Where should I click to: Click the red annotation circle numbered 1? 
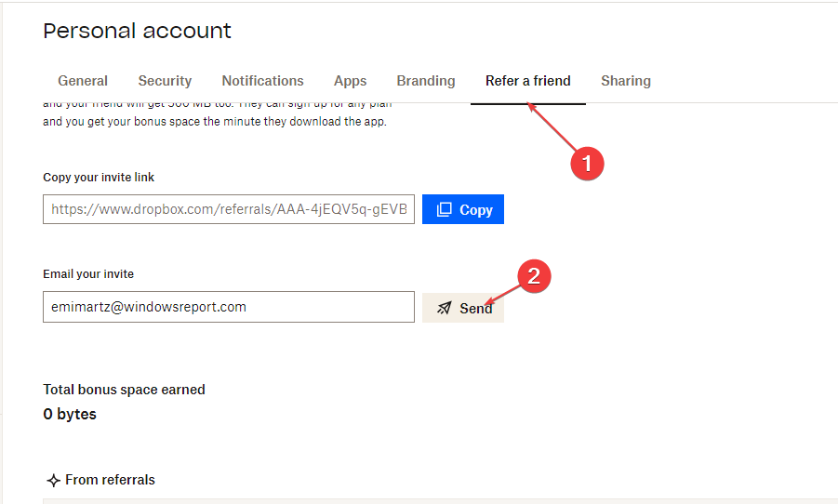(587, 164)
